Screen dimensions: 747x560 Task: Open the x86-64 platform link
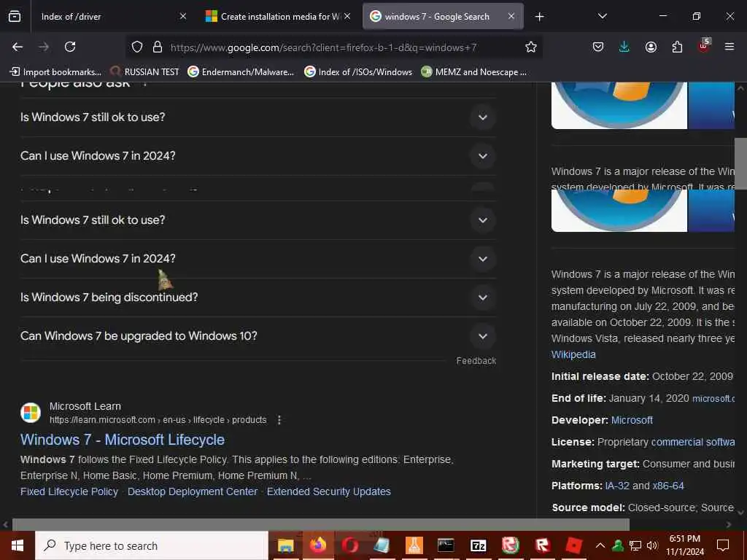pyautogui.click(x=668, y=486)
